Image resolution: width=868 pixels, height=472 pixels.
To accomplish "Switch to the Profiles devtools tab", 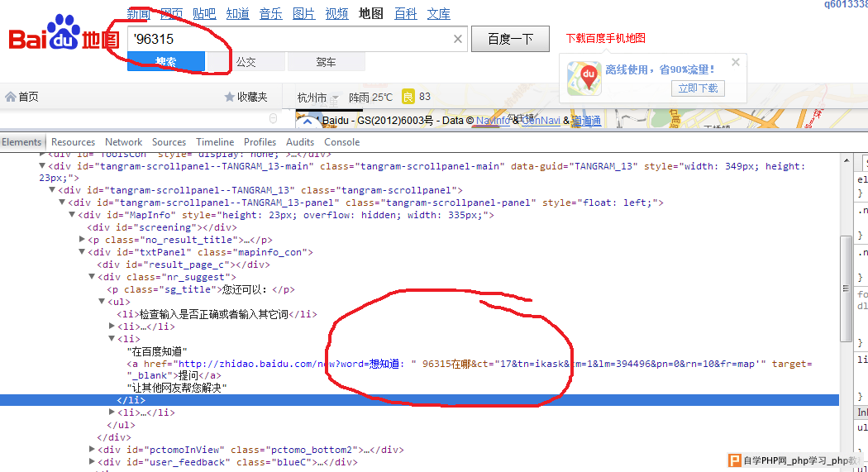I will (260, 142).
